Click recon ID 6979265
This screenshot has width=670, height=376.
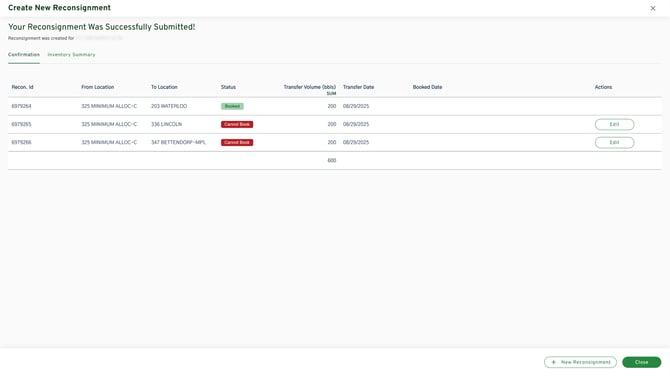click(21, 124)
